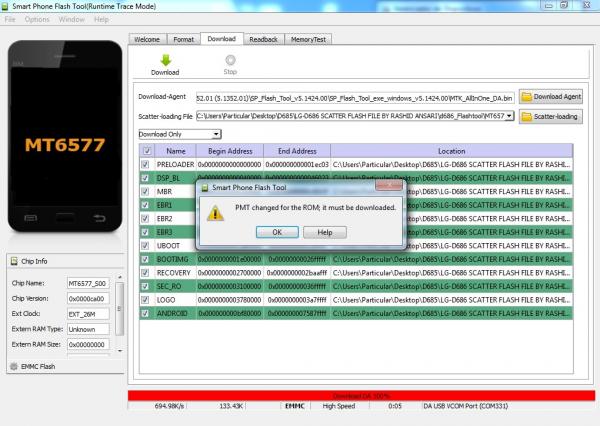Click the Chip Info panel scrollbar thumb
The height and width of the screenshot is (426, 600).
[x=119, y=308]
